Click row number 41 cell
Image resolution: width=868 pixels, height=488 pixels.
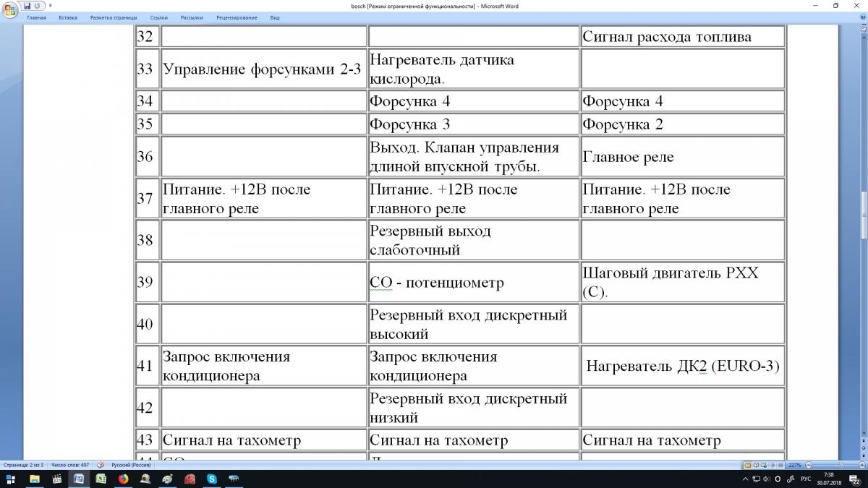(147, 366)
